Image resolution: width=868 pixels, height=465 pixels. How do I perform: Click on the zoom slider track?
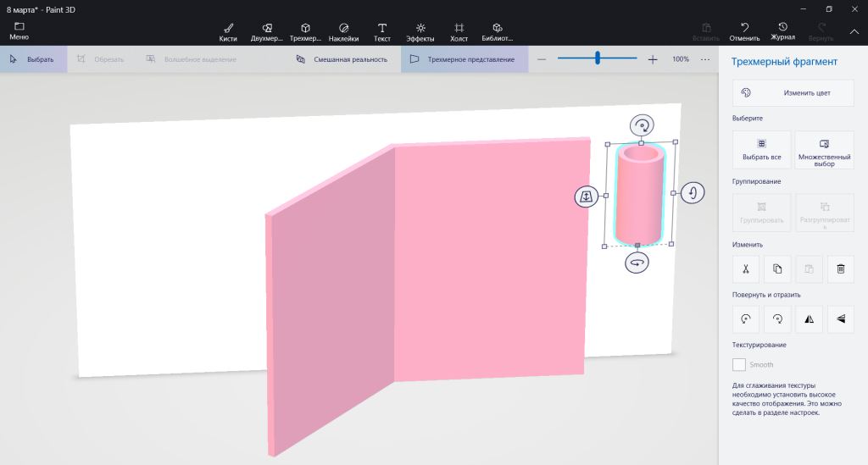click(x=619, y=58)
